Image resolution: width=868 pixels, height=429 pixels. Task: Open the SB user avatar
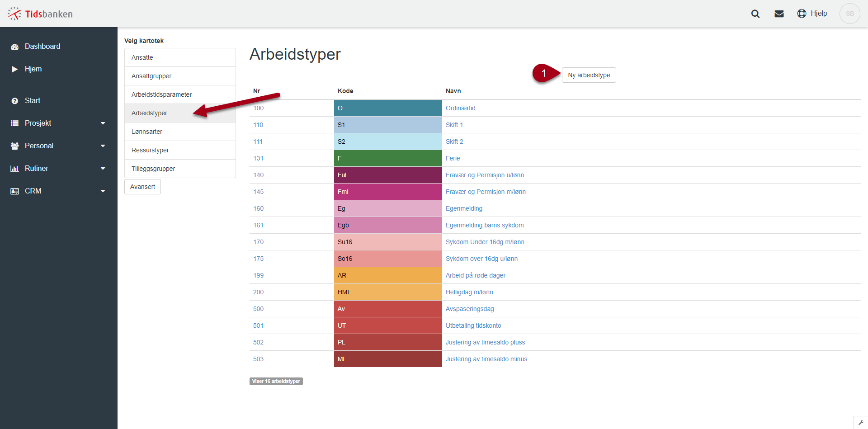(850, 14)
